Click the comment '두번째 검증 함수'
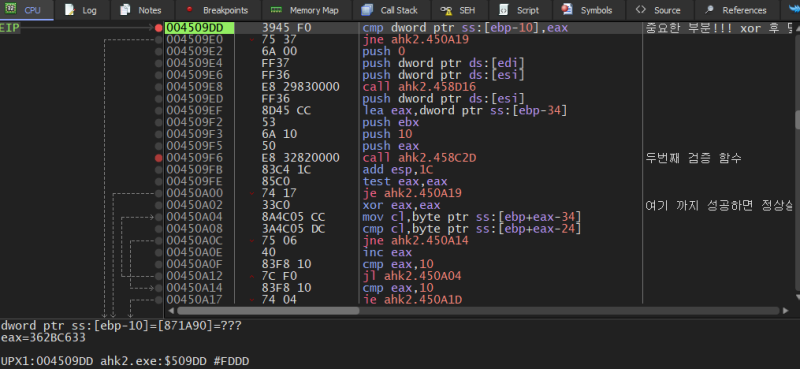 [x=693, y=158]
